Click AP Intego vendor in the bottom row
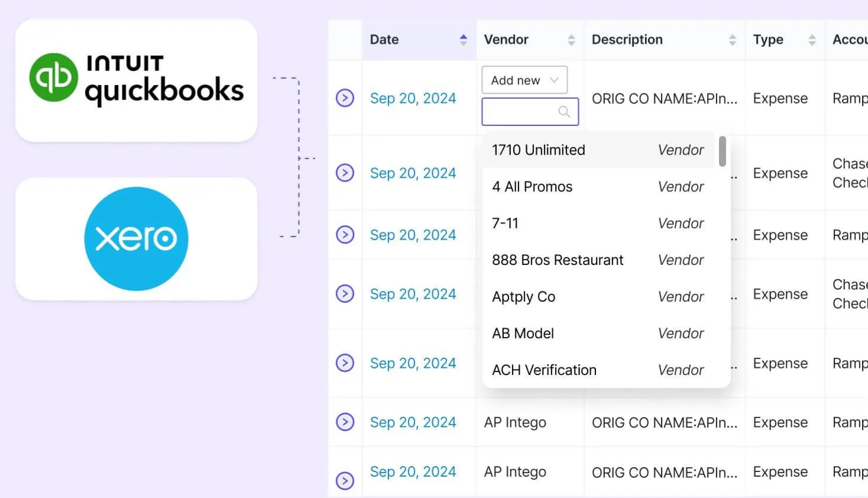 point(515,472)
